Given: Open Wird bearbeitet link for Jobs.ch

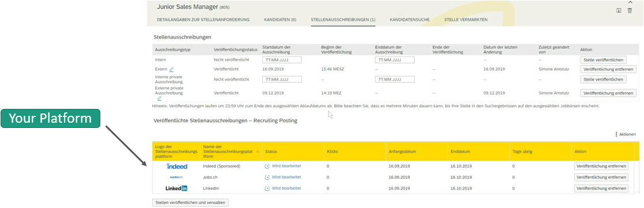Looking at the screenshot, I should 287,177.
